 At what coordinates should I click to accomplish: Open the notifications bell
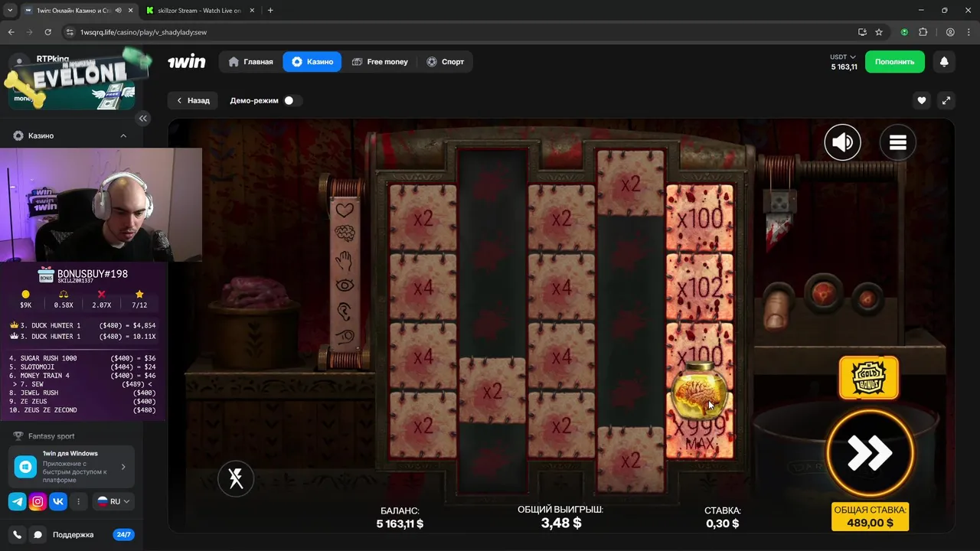click(x=944, y=61)
